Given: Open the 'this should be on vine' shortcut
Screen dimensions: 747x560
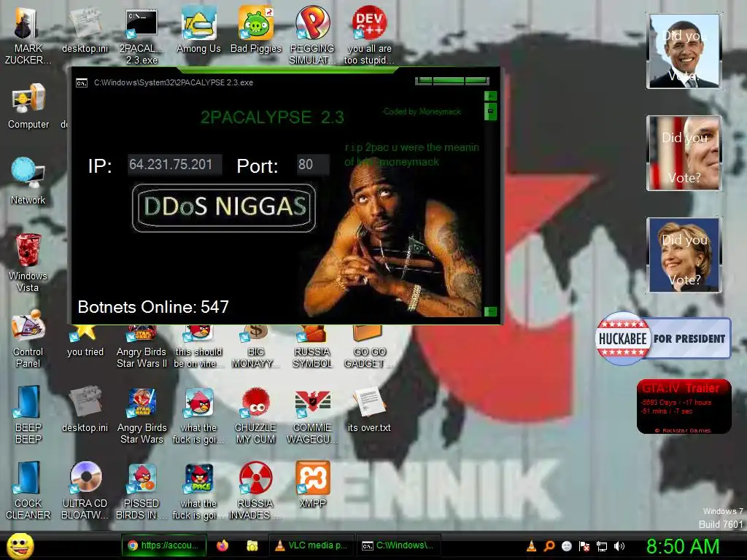Looking at the screenshot, I should click(198, 346).
